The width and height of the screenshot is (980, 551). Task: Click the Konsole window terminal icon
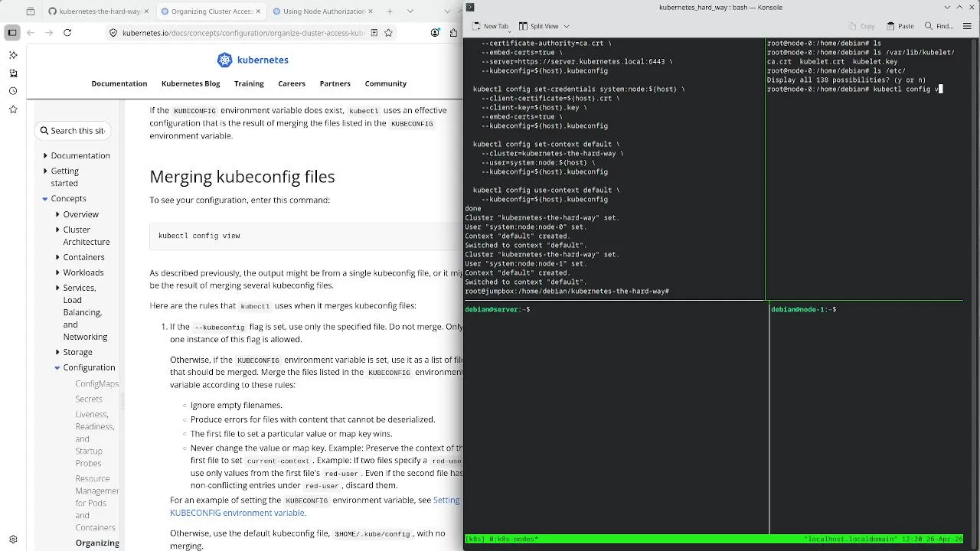click(x=470, y=7)
